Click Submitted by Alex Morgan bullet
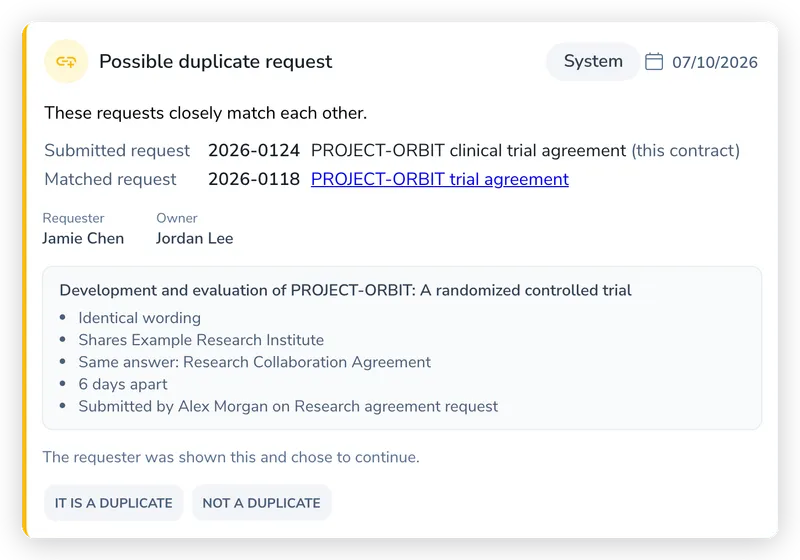 coord(288,406)
